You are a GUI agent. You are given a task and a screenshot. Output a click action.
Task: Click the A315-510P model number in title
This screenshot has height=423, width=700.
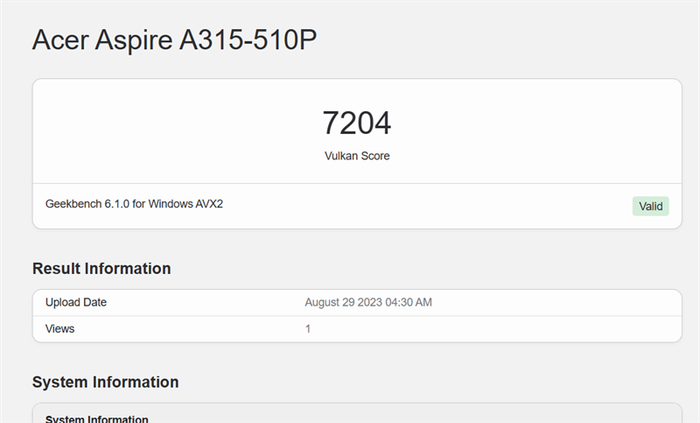(x=248, y=40)
